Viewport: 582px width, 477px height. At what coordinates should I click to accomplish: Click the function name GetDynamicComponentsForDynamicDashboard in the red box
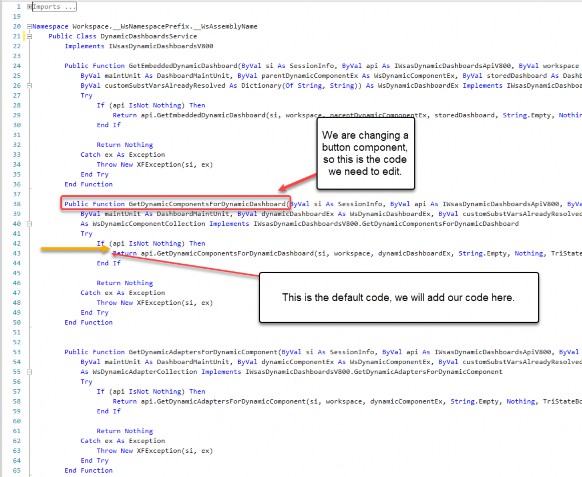(207, 204)
